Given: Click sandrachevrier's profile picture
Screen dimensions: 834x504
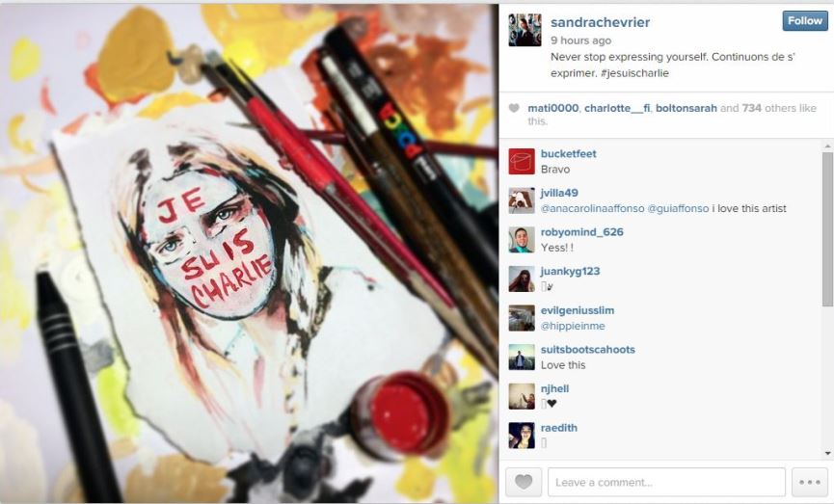Looking at the screenshot, I should pyautogui.click(x=525, y=30).
